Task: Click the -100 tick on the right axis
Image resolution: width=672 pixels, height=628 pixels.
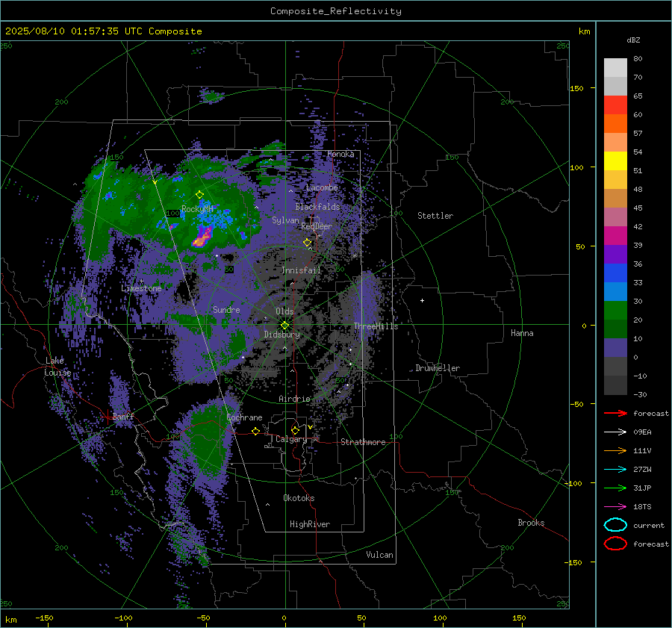Action: (573, 483)
